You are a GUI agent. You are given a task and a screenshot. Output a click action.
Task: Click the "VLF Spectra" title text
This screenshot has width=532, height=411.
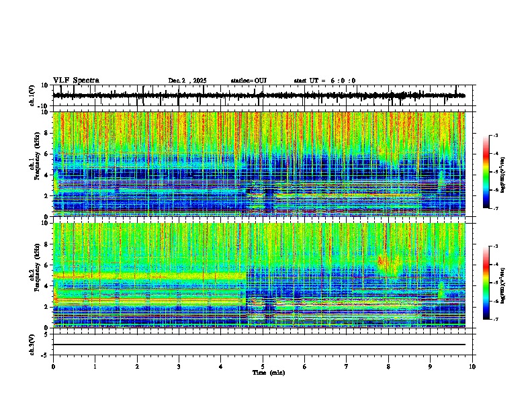(x=76, y=81)
